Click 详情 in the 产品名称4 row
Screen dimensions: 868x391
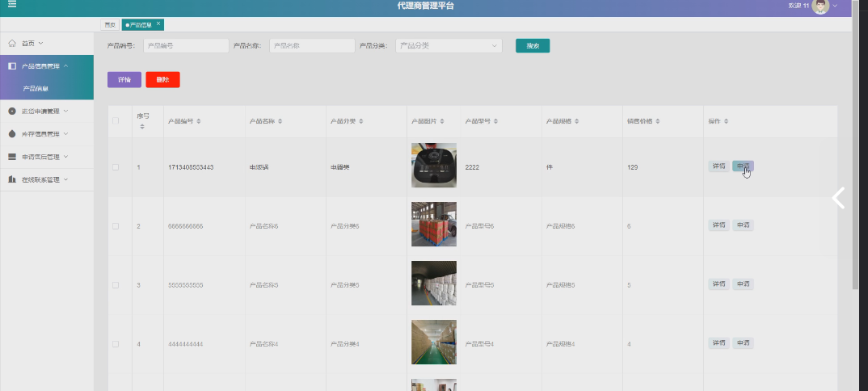pyautogui.click(x=718, y=343)
